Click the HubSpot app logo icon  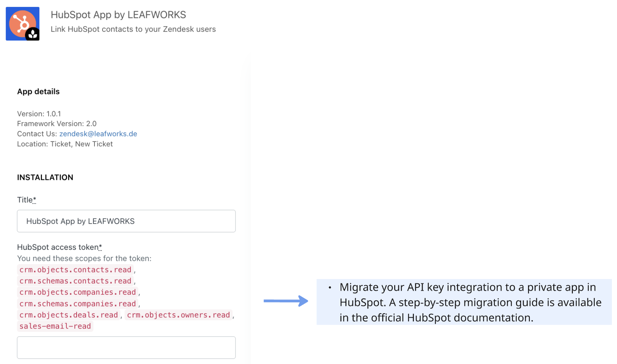[23, 24]
